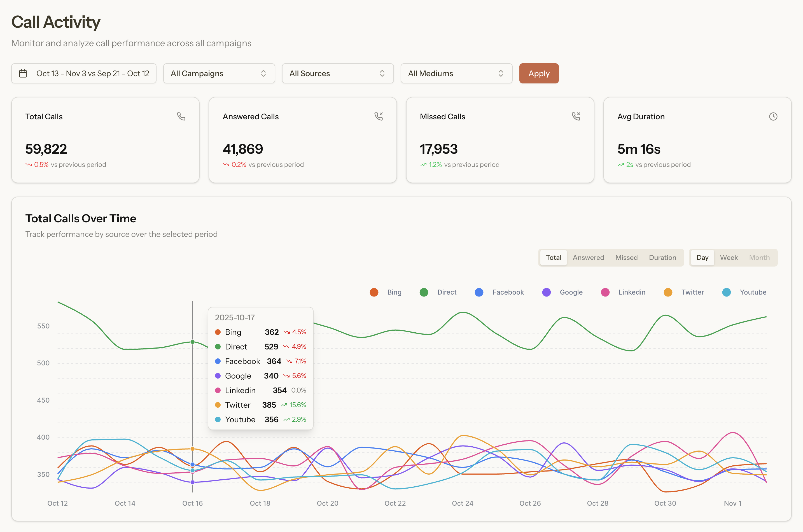This screenshot has width=803, height=532.
Task: Click the calendar icon in date range picker
Action: tap(23, 73)
